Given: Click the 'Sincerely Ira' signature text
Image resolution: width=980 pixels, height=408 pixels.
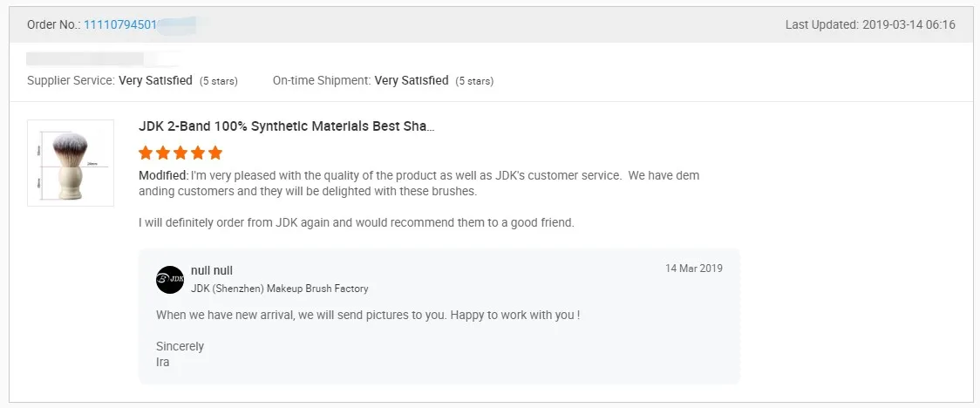Looking at the screenshot, I should (x=180, y=354).
